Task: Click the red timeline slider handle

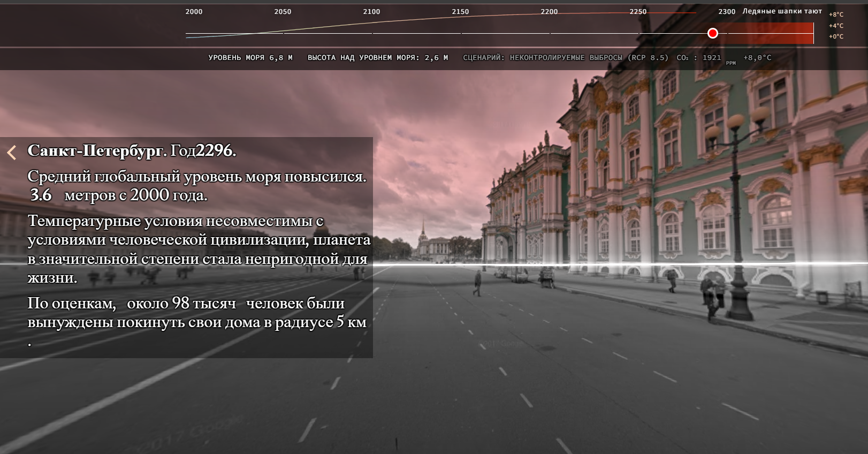Action: coord(712,33)
